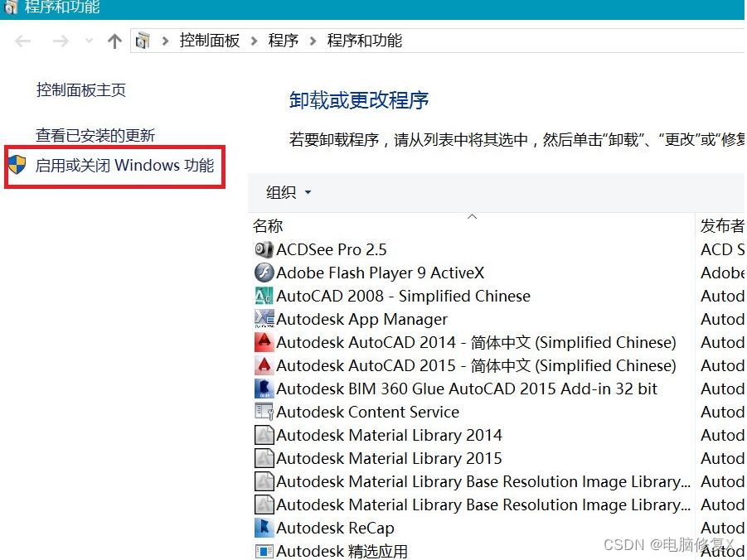Click the Autodesk Content Service icon
The width and height of the screenshot is (747, 560).
[x=264, y=412]
